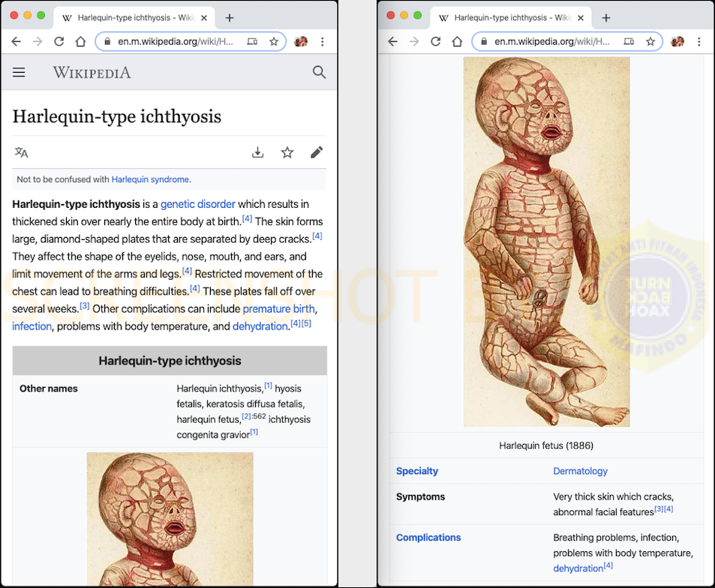
Task: Click the home button in right window
Action: coord(458,41)
